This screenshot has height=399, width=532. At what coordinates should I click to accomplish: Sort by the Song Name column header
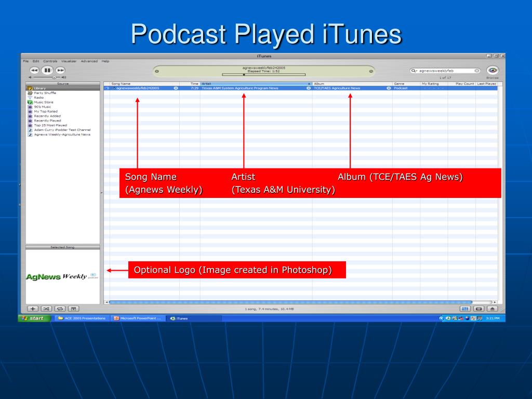pyautogui.click(x=144, y=84)
